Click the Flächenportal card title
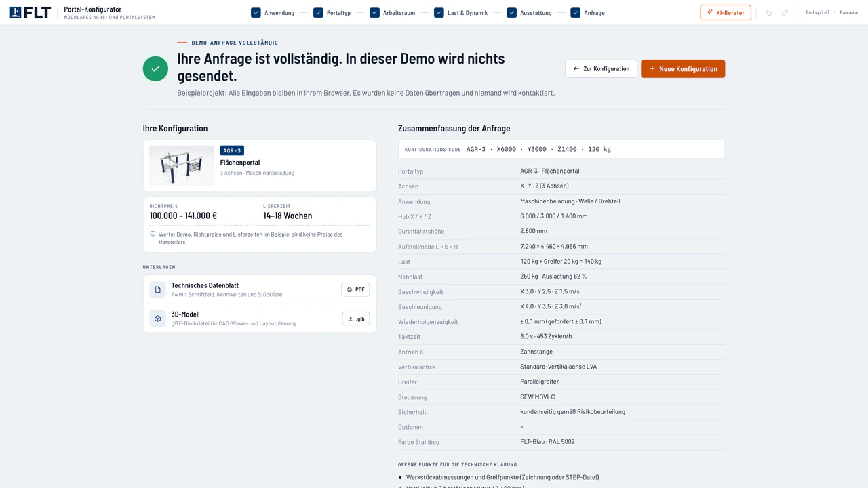The height and width of the screenshot is (488, 868). point(240,163)
